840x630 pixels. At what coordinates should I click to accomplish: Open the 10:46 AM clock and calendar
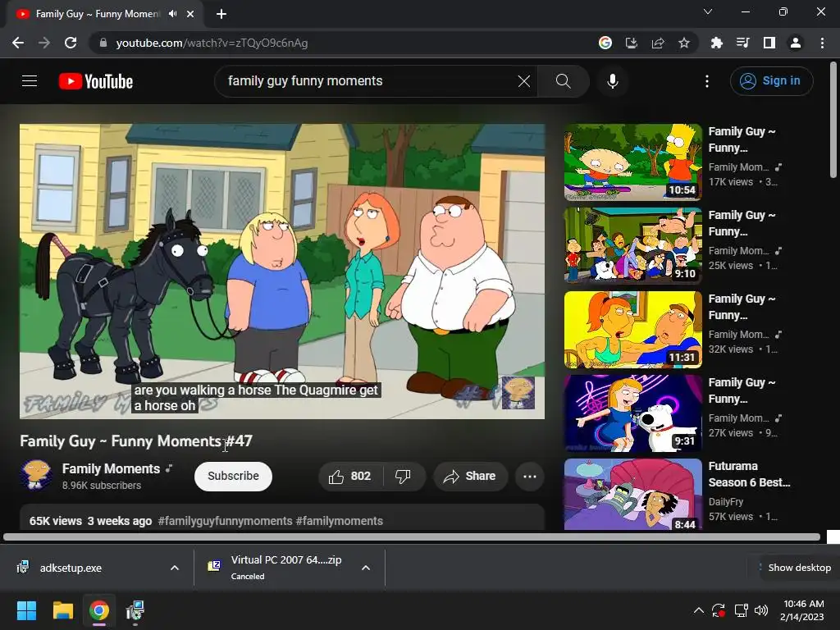[802, 610]
